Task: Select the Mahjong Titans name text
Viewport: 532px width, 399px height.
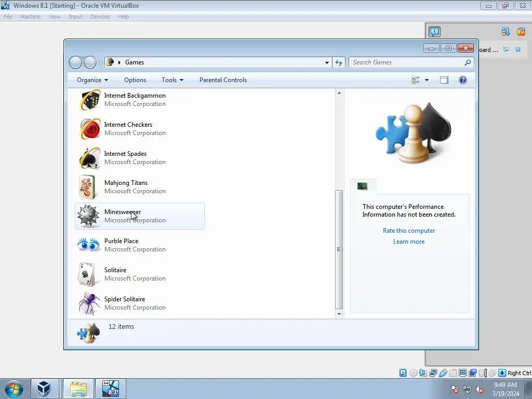Action: [x=126, y=183]
